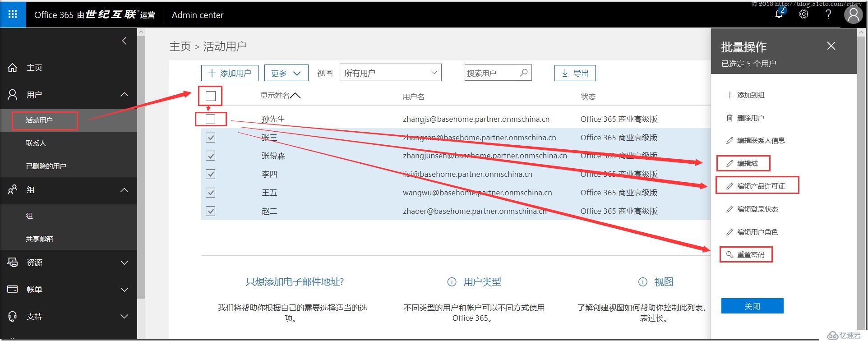The image size is (868, 341).
Task: Choose 编辑用户角色 bulk action
Action: coord(752,232)
